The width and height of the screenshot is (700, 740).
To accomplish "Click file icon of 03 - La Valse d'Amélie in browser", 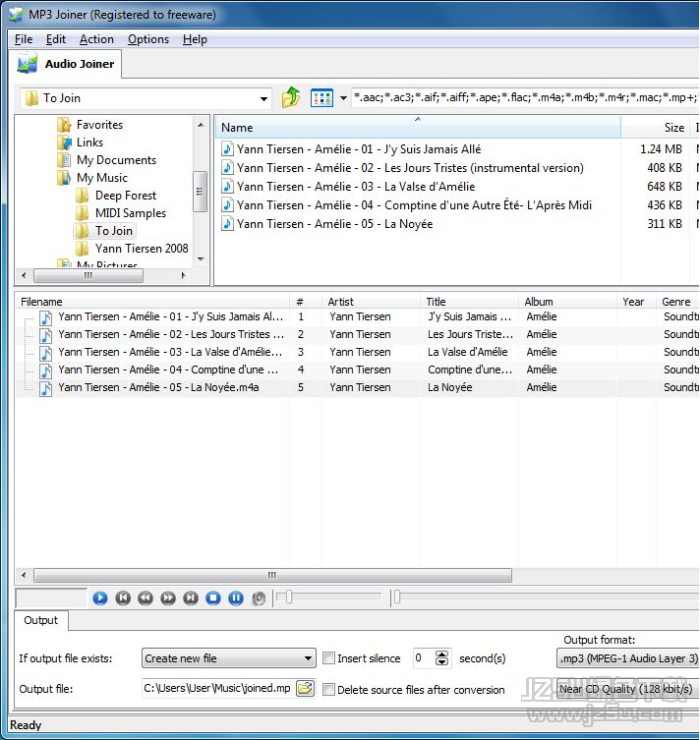I will pos(227,186).
